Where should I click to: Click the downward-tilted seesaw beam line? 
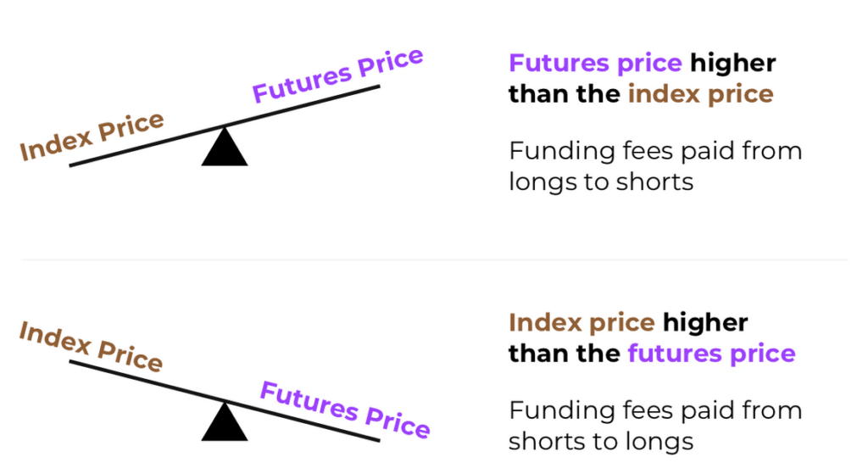224,401
